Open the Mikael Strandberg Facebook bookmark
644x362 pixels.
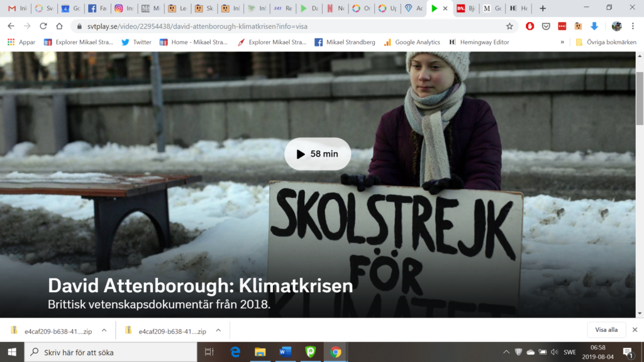point(345,42)
